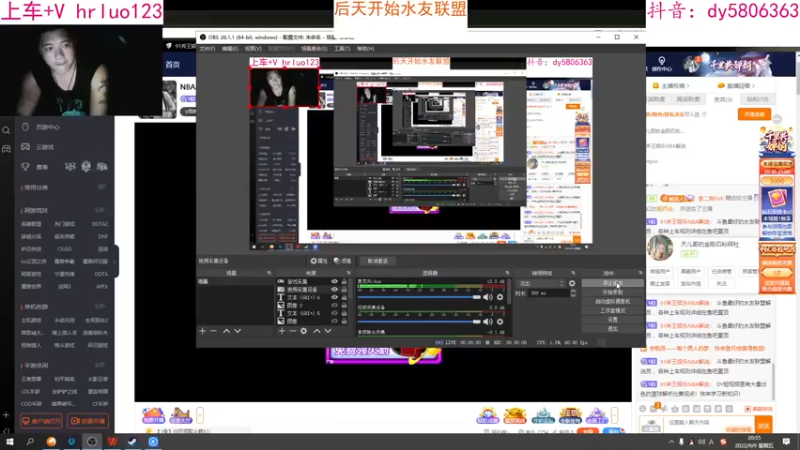Open the first menu in OBS menu bar
Viewport: 800px width, 450px height.
click(x=207, y=48)
